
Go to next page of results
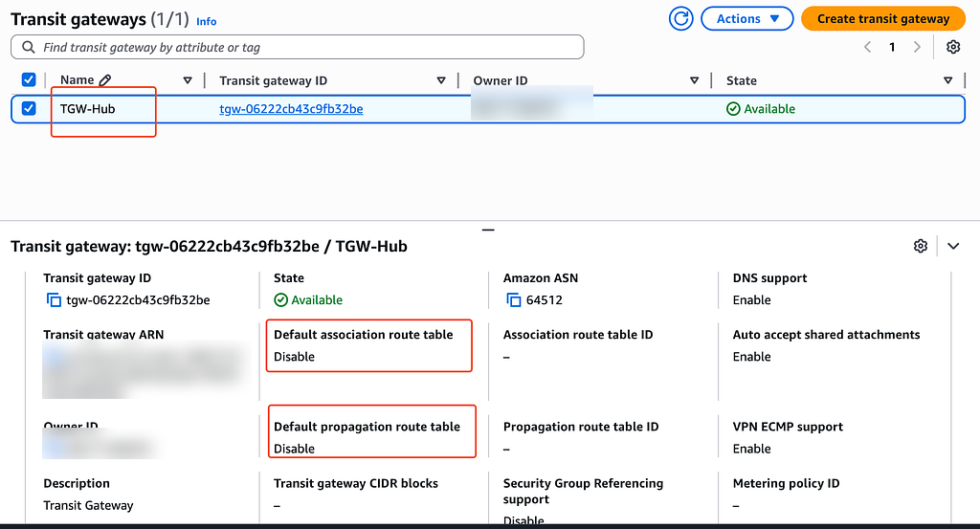pos(917,47)
